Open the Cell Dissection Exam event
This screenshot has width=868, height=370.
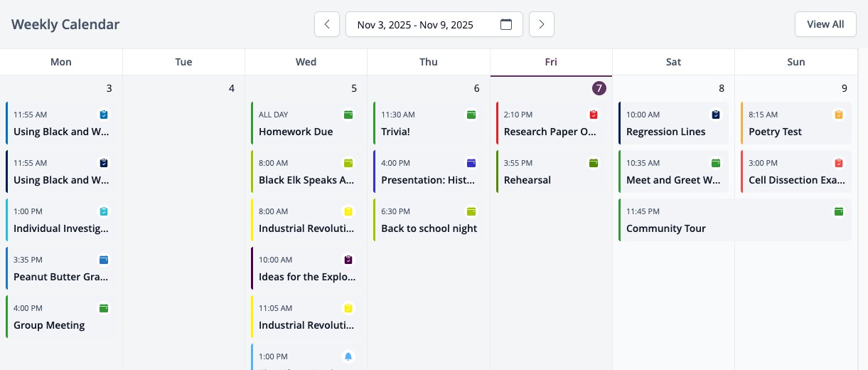pos(796,171)
